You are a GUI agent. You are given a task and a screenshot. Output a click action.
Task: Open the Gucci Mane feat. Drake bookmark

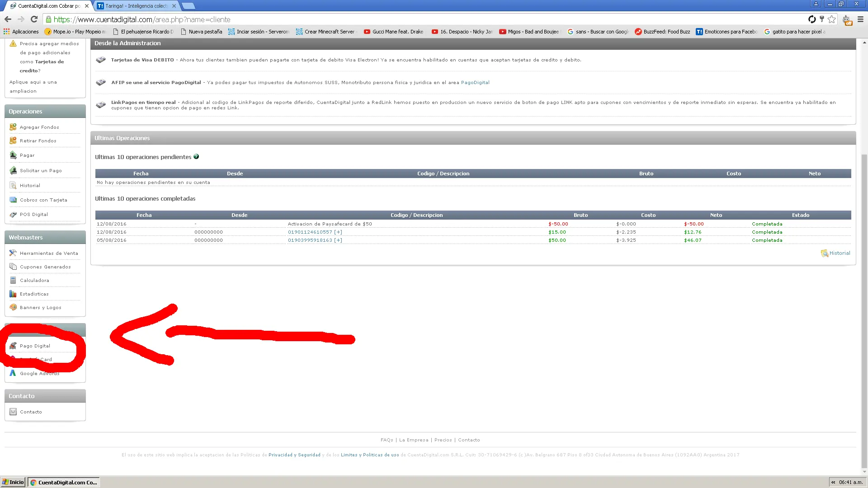click(x=394, y=32)
